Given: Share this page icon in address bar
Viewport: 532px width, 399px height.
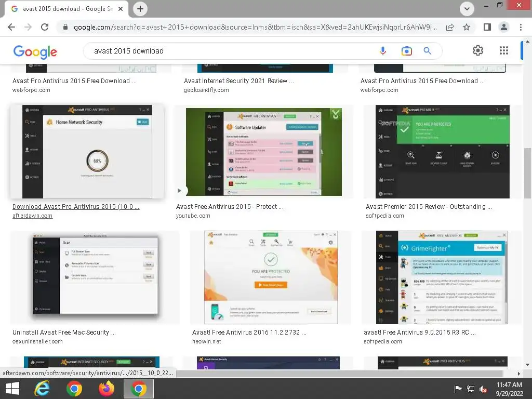Looking at the screenshot, I should 450,27.
